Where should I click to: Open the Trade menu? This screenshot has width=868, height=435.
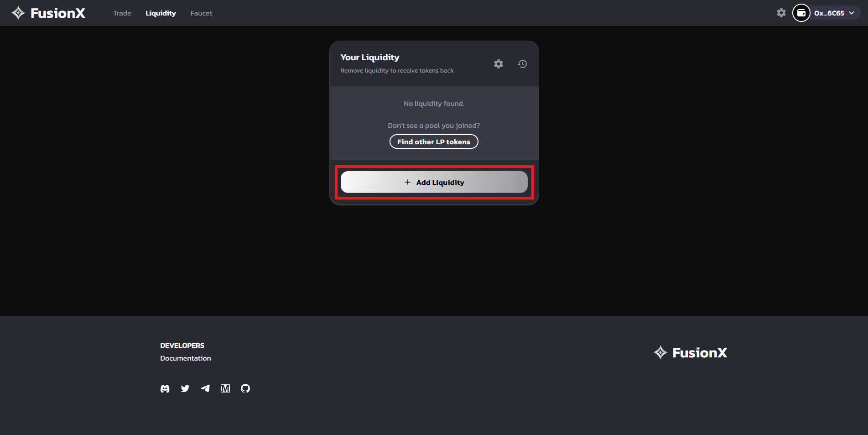(122, 13)
